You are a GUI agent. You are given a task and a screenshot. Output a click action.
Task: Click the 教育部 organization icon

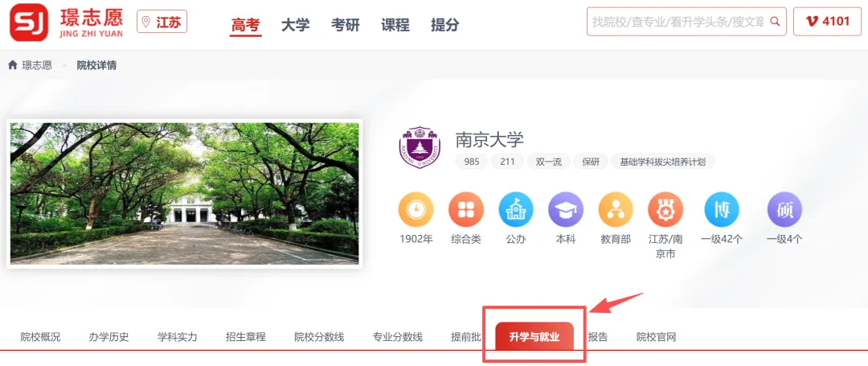pyautogui.click(x=616, y=210)
